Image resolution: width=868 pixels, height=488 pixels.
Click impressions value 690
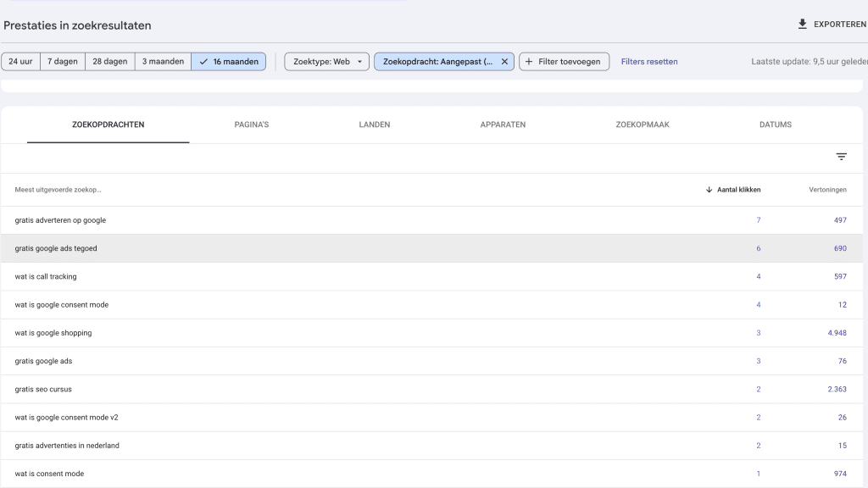point(840,248)
